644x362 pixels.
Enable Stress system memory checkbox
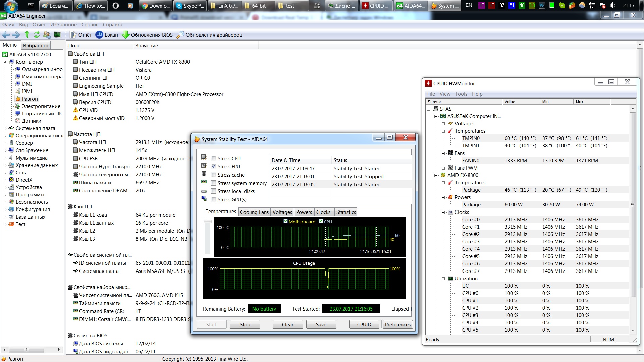pyautogui.click(x=214, y=183)
